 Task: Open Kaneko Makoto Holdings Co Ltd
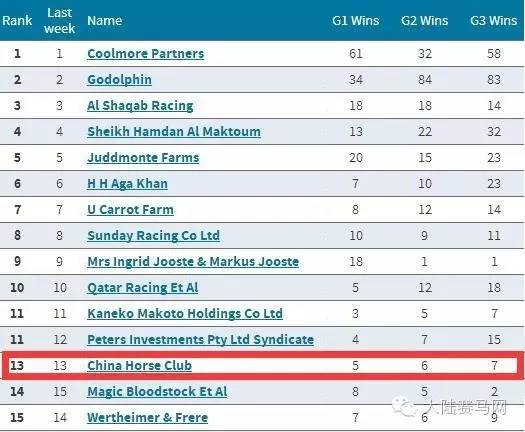pyautogui.click(x=185, y=314)
